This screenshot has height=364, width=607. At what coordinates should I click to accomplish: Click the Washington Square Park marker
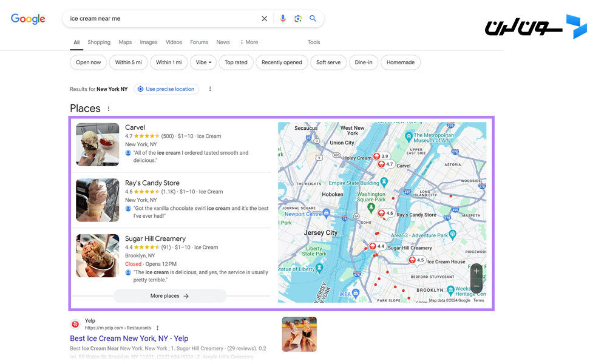371,207
